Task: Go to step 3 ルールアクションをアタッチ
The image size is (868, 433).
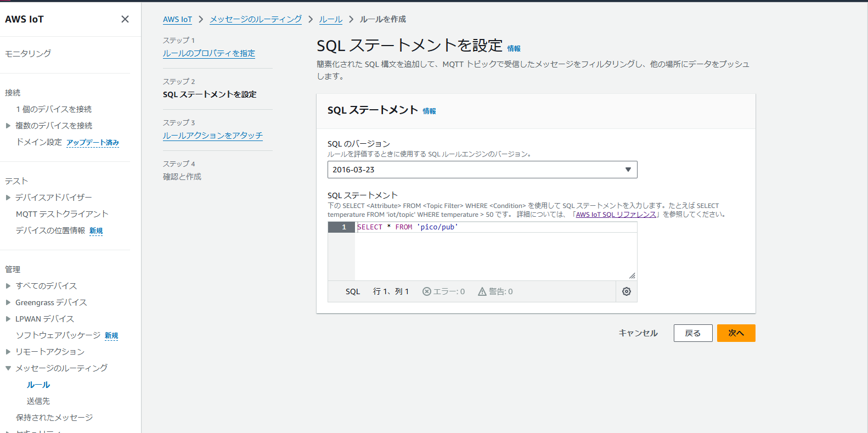Action: (x=213, y=136)
